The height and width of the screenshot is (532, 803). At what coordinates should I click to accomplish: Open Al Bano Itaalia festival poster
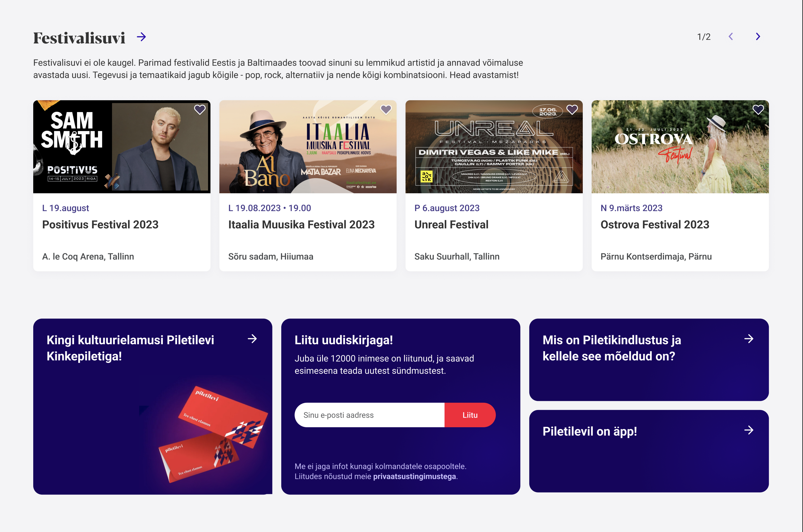tap(308, 146)
